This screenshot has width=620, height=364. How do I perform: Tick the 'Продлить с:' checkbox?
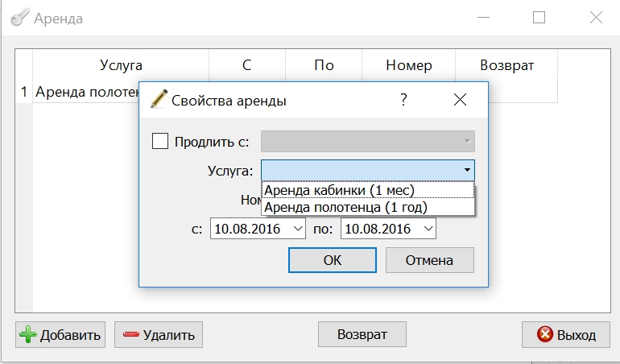coord(160,141)
